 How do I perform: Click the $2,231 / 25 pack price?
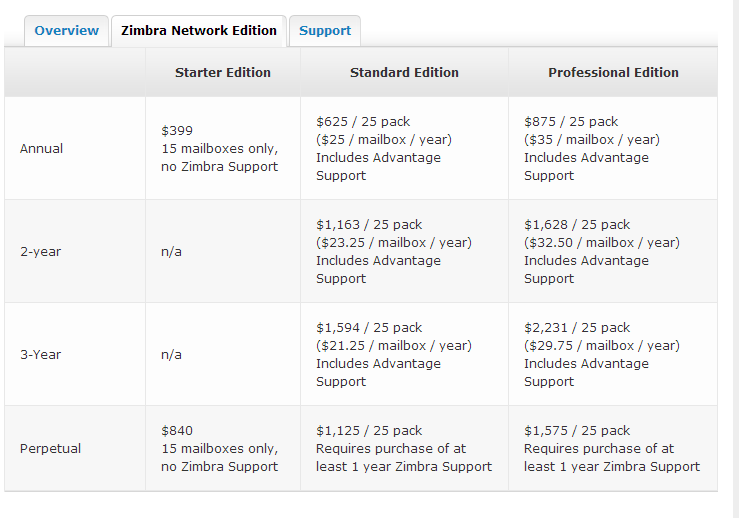tap(577, 328)
